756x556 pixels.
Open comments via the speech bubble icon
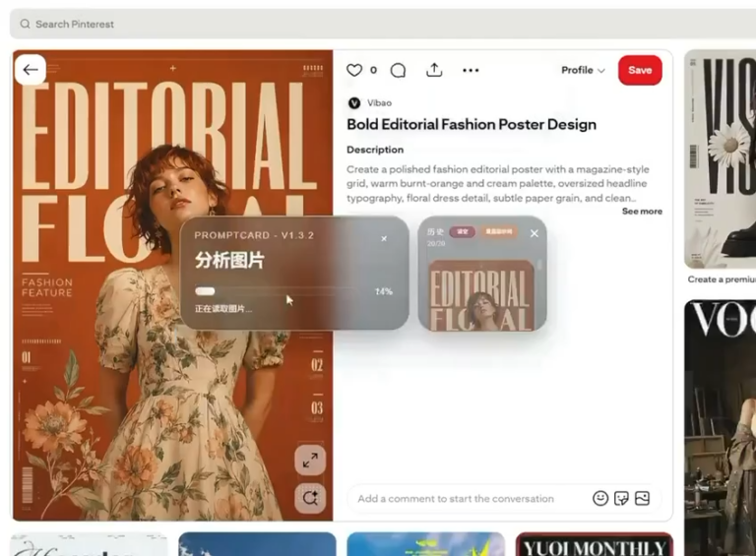[398, 70]
